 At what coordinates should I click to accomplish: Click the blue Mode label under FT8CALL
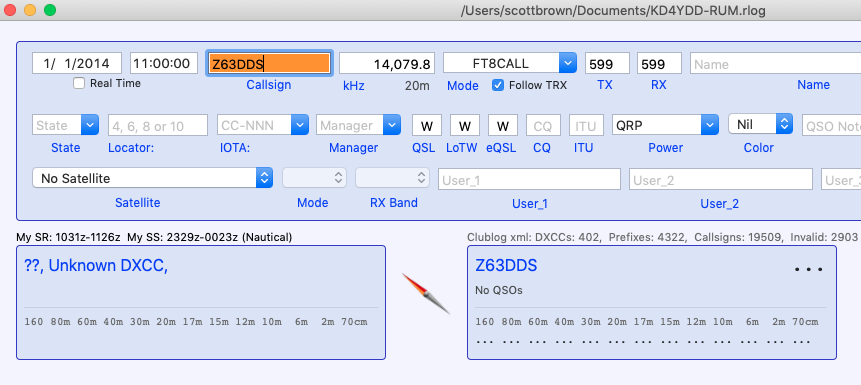[462, 86]
